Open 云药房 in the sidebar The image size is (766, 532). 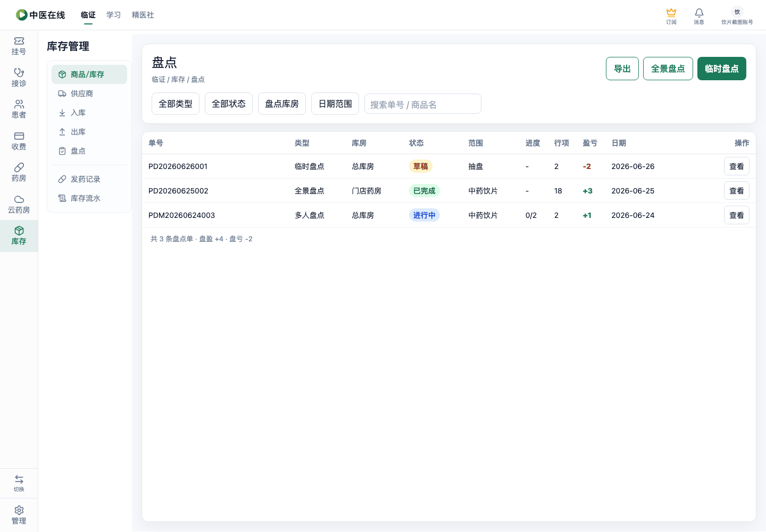[x=19, y=204]
